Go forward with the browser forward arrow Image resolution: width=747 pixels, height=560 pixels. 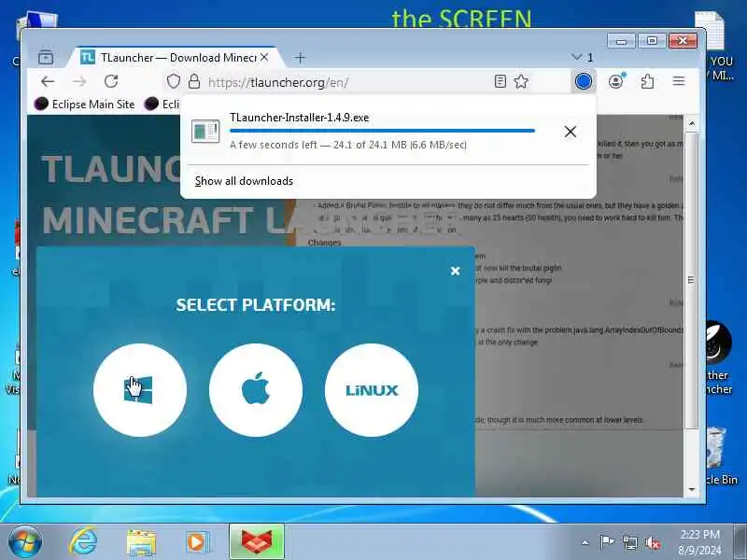[x=79, y=81]
